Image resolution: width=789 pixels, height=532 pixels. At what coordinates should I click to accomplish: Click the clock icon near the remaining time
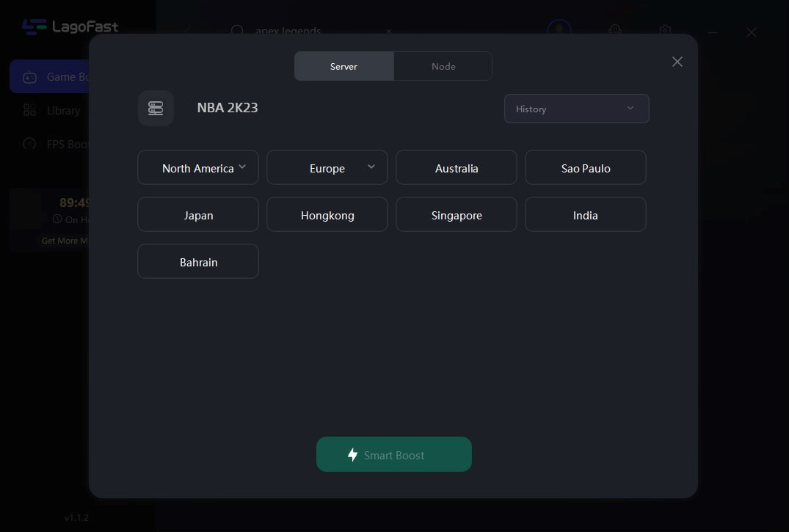[57, 219]
